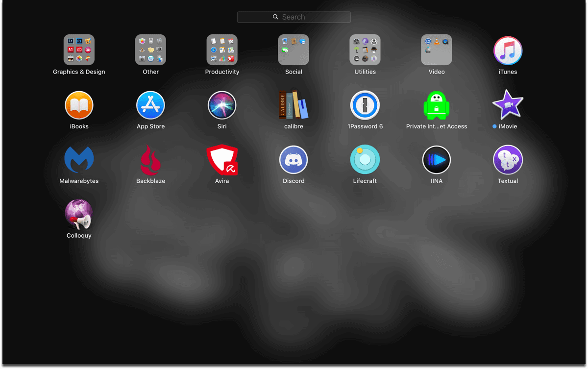Open Discord
The image size is (588, 369).
294,160
